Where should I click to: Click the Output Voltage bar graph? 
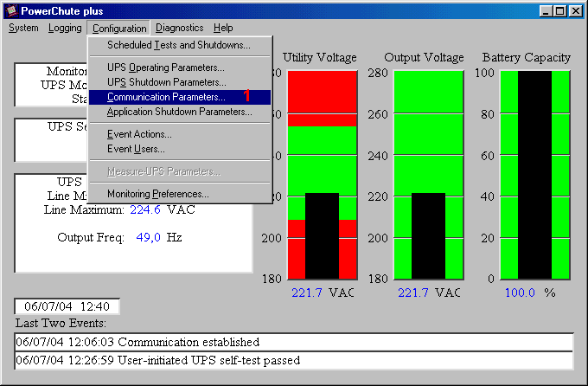[x=429, y=175]
